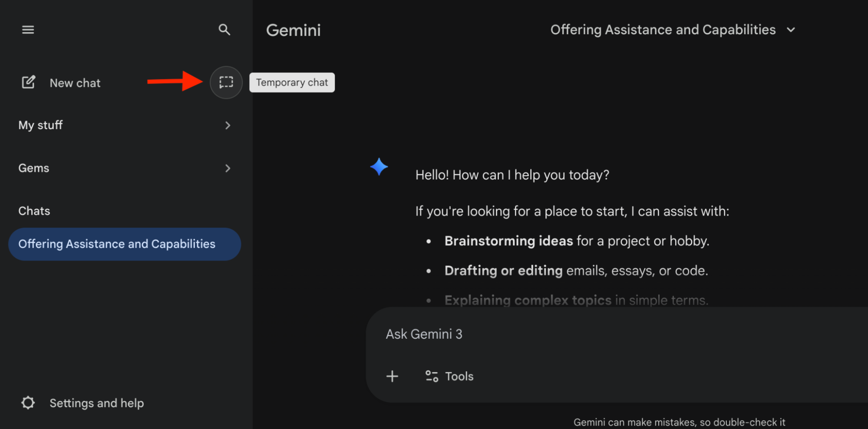
Task: Open the Tools sliders icon
Action: coord(432,376)
